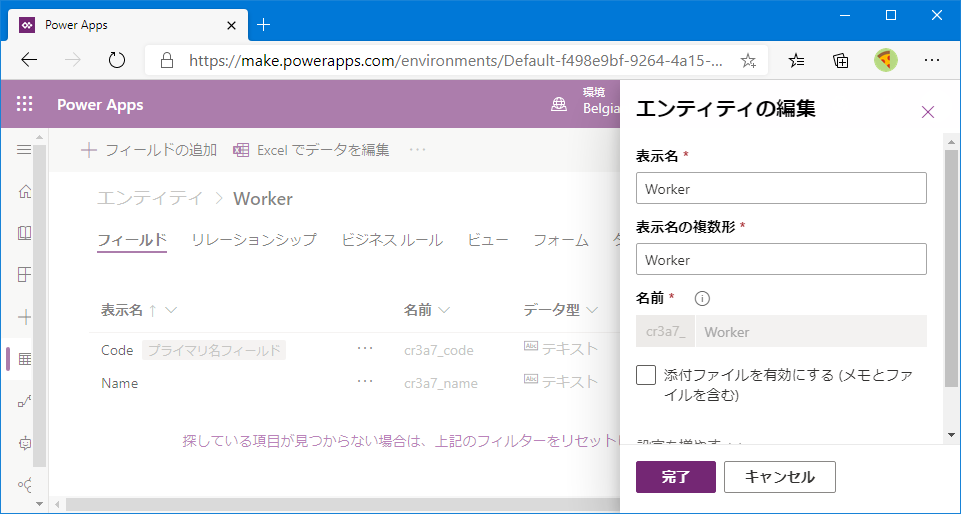
Task: Click the プライマリ名フィールド badge
Action: coord(214,350)
